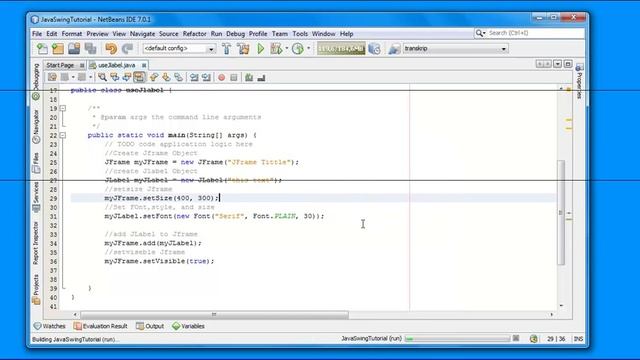
Task: Open the Navigate menu
Action: click(142, 34)
